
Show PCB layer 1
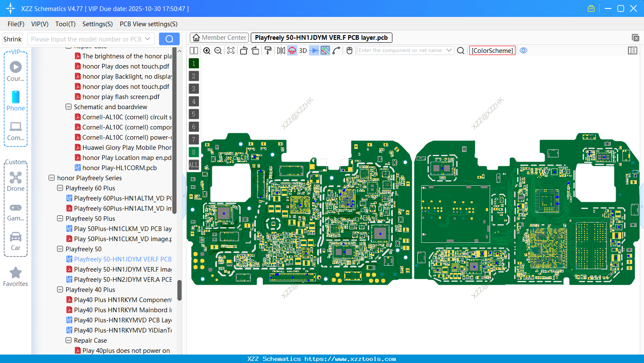[194, 63]
